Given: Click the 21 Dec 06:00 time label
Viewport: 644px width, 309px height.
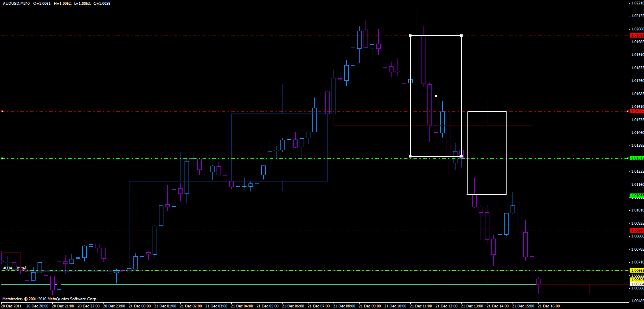Looking at the screenshot, I should [293, 306].
